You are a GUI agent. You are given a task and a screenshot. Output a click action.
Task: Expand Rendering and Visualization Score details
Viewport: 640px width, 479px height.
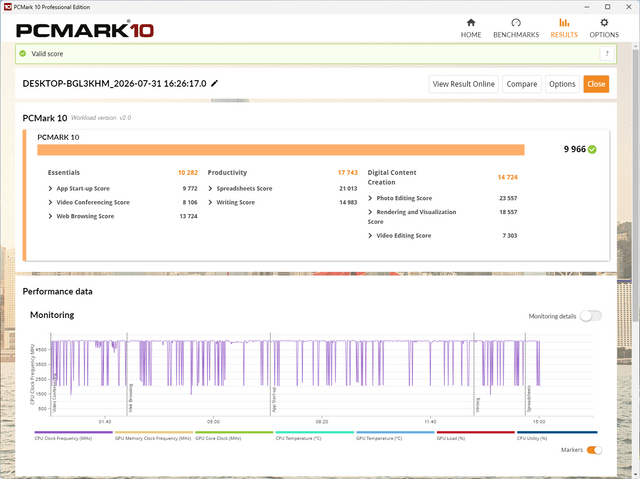tap(370, 212)
